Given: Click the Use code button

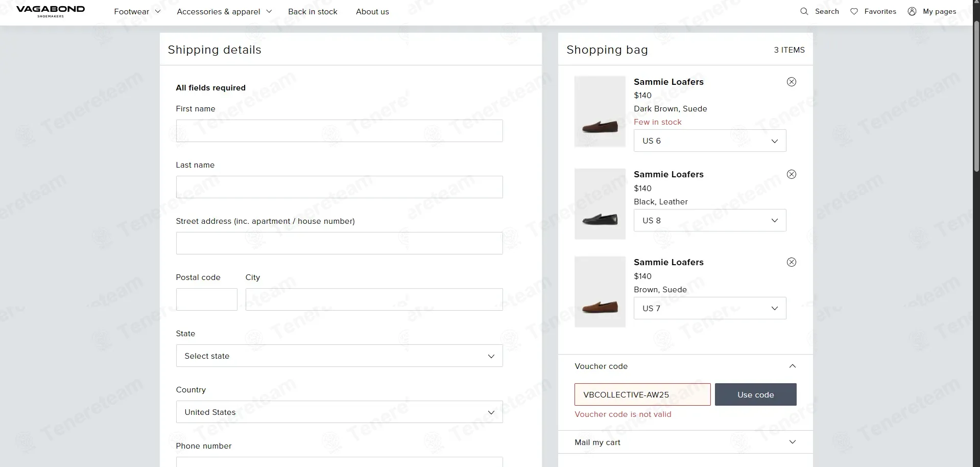Looking at the screenshot, I should [x=755, y=394].
